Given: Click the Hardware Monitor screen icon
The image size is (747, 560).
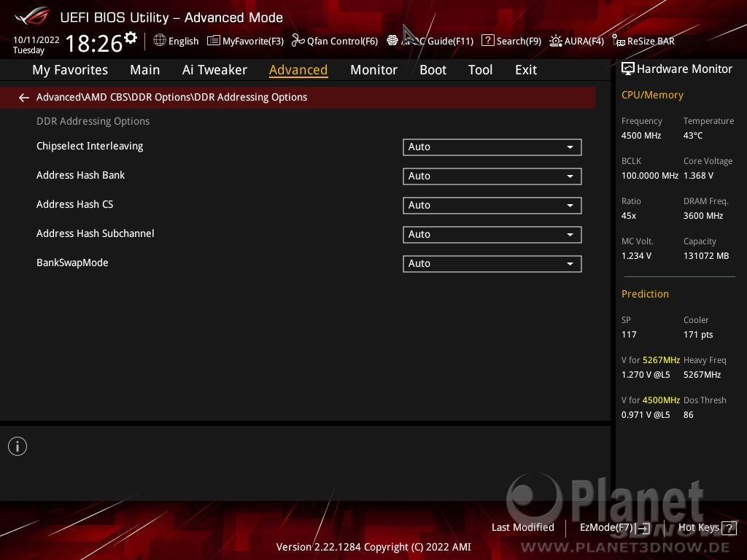Looking at the screenshot, I should click(628, 69).
